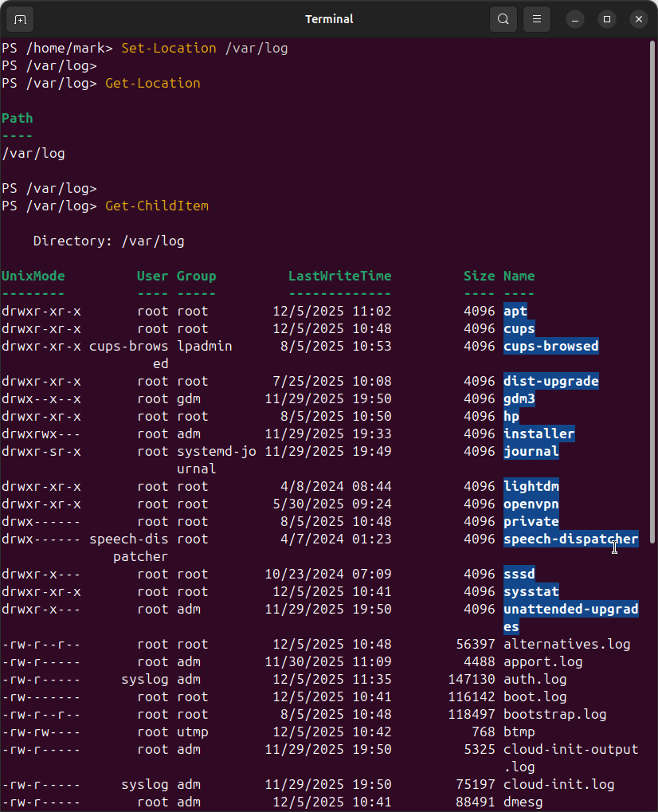
Task: Click the unattended-upgrades directory name
Action: [570, 609]
